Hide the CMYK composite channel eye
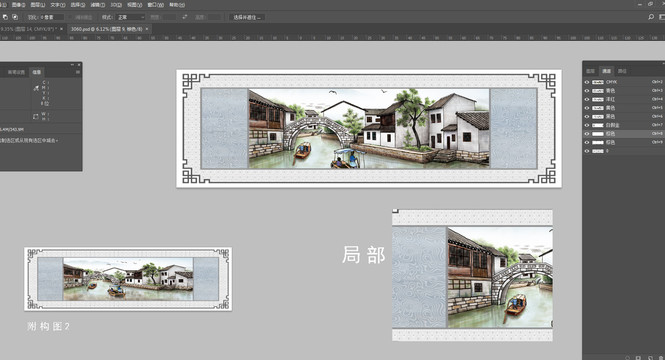 587,82
